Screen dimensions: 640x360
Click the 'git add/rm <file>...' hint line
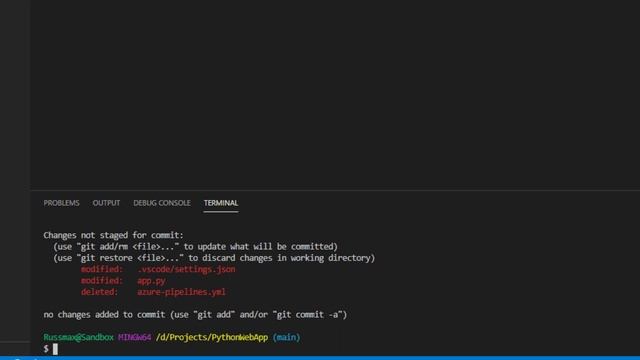click(196, 247)
